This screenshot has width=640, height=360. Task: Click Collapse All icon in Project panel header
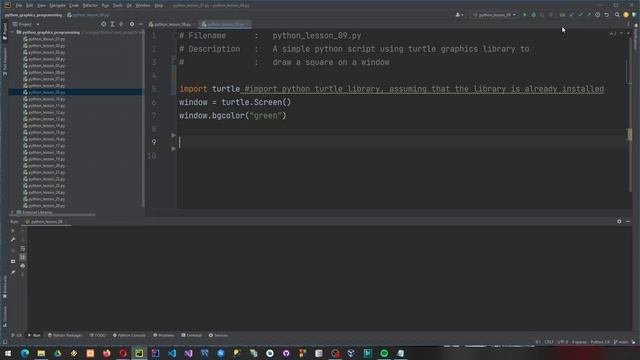121,24
